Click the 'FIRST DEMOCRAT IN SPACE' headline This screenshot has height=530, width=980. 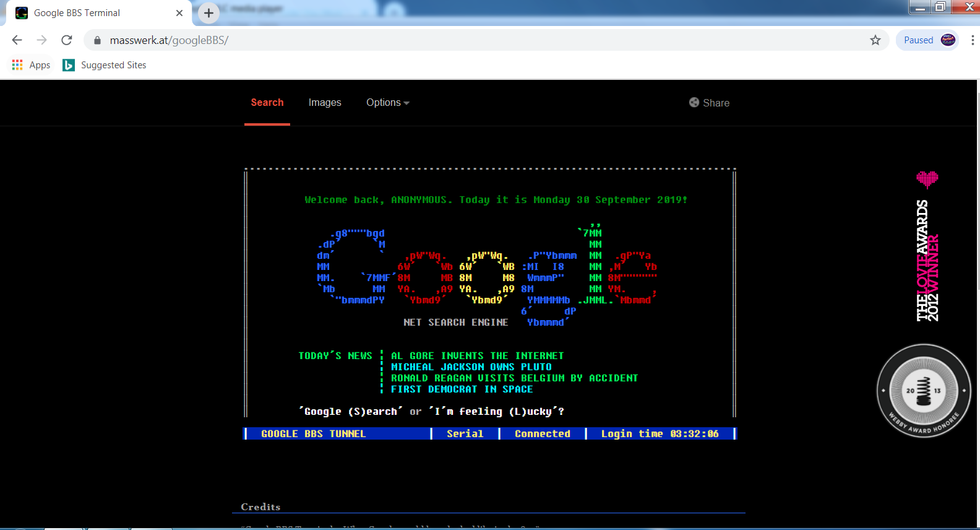[x=462, y=389]
